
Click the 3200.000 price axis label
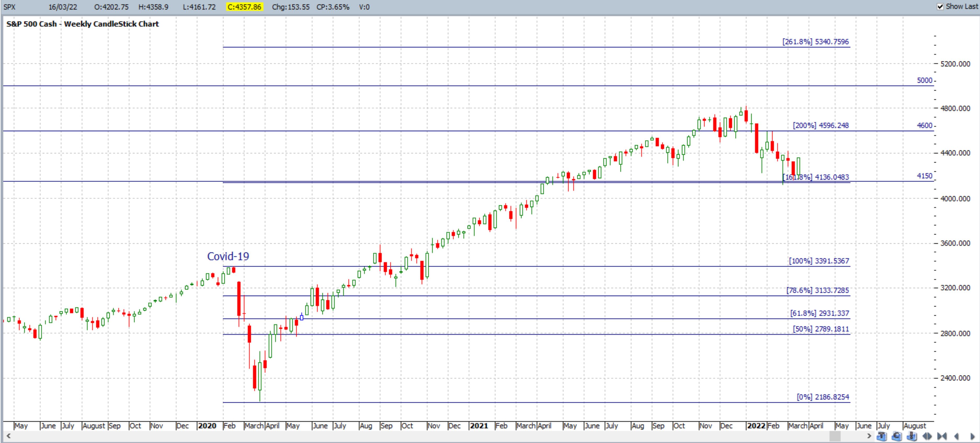[955, 288]
